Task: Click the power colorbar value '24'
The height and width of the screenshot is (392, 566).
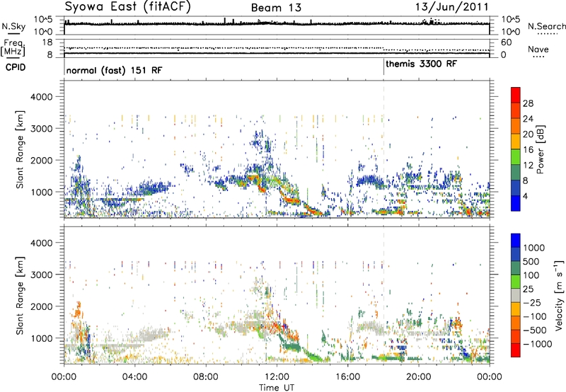Action: 528,119
